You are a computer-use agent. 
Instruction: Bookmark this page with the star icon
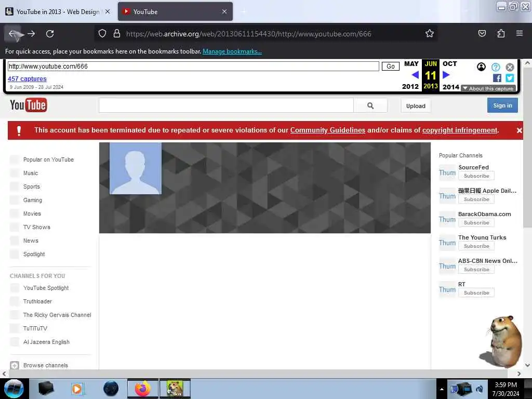coord(430,34)
